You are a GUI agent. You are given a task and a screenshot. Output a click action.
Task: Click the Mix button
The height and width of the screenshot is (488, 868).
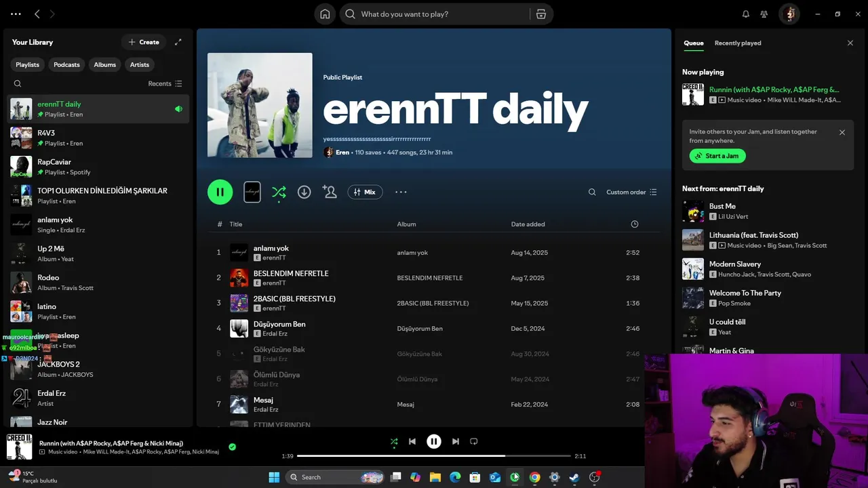point(365,192)
